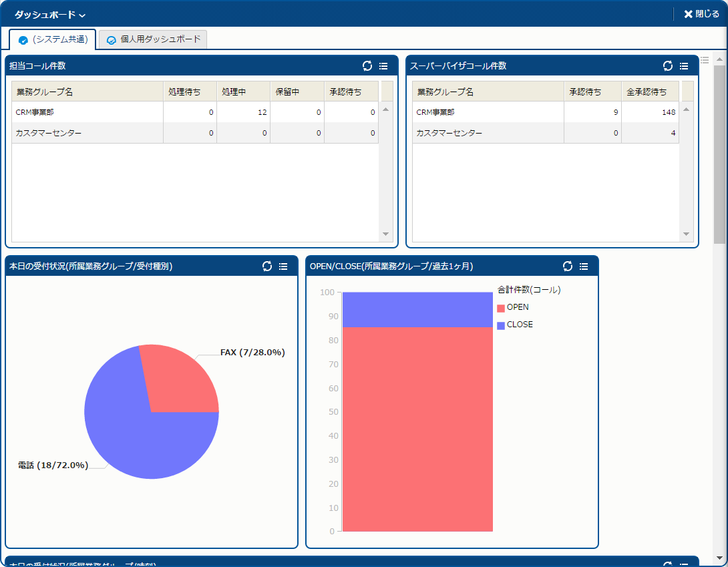Open menu icon of 本日の受付状況 pie panel
This screenshot has height=567, width=728.
[283, 266]
